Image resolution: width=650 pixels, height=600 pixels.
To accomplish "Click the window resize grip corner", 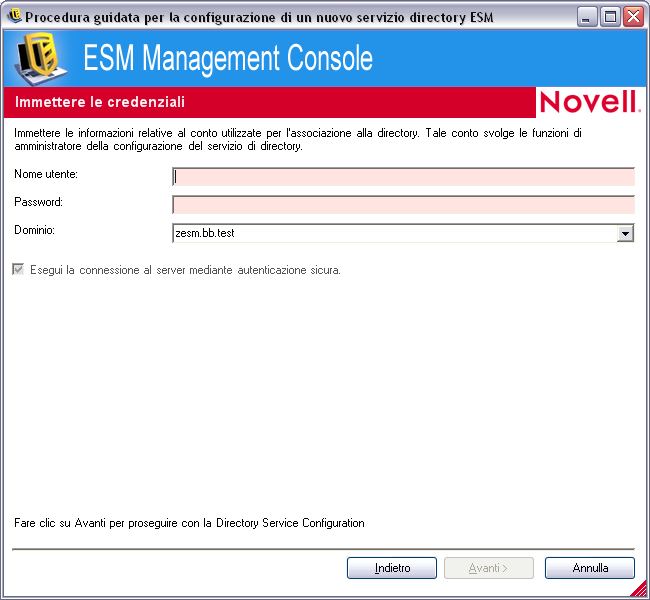I will coord(640,589).
